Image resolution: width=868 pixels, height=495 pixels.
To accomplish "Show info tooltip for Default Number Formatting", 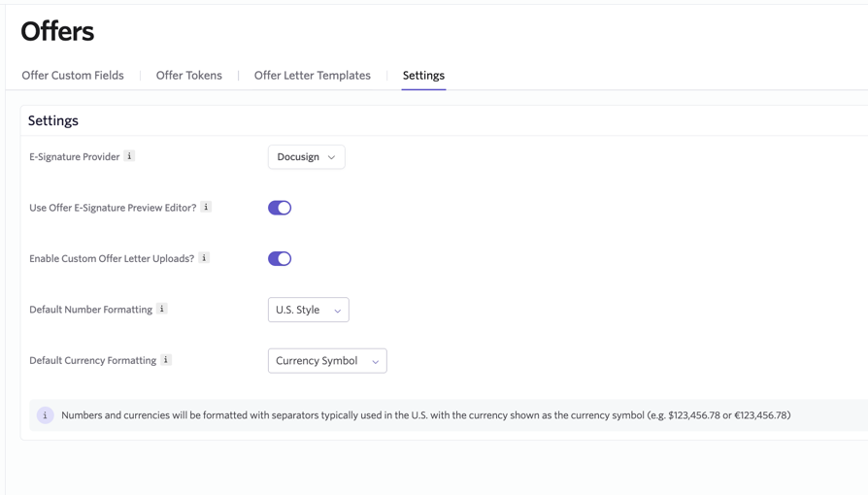I will pyautogui.click(x=162, y=309).
